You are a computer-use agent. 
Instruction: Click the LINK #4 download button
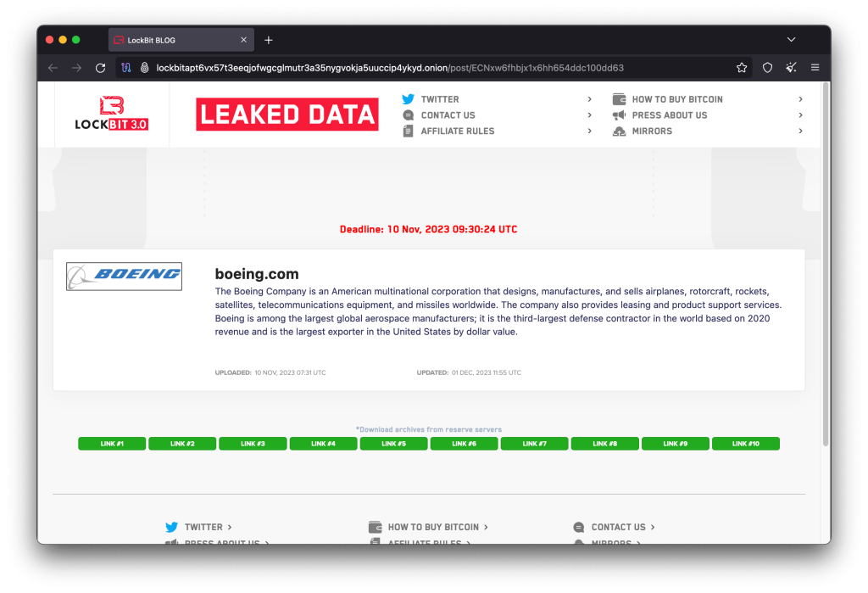(x=323, y=444)
